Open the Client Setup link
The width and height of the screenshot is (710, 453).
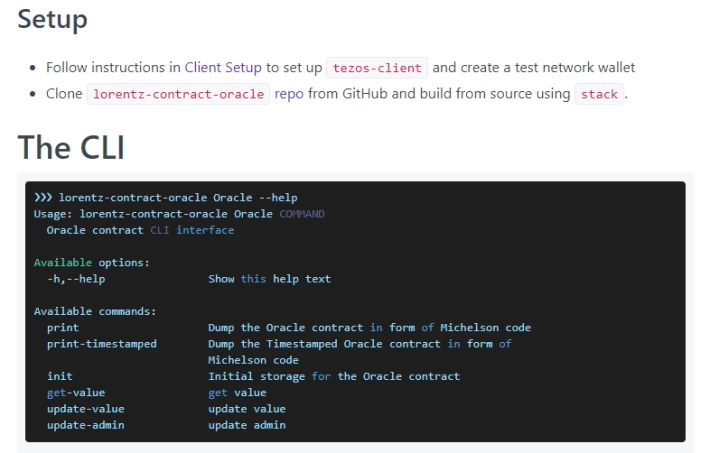tap(223, 67)
